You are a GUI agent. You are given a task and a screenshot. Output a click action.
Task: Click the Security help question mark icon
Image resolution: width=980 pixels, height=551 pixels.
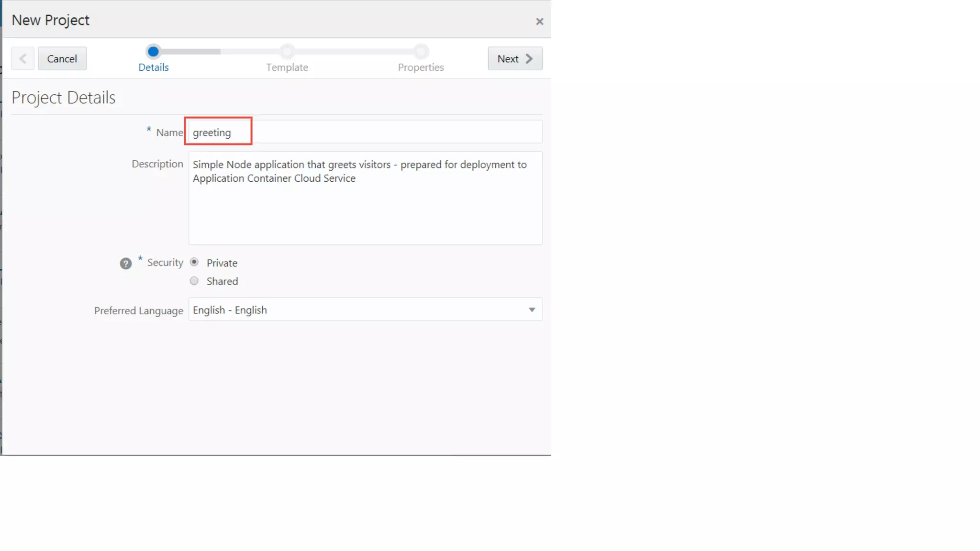[x=125, y=264]
